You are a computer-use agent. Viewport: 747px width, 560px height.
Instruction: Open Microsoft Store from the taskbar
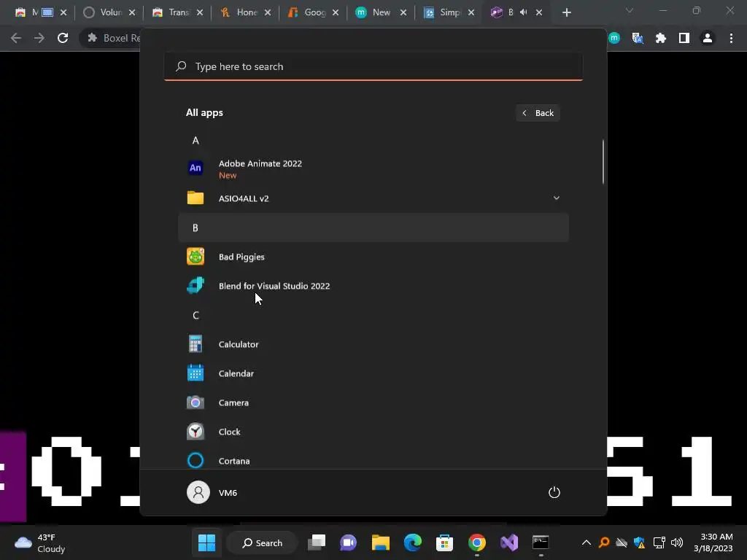tap(444, 542)
